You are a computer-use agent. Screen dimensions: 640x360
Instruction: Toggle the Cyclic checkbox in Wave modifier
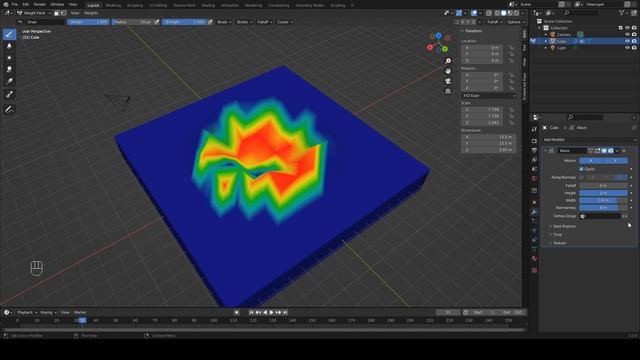[x=582, y=169]
